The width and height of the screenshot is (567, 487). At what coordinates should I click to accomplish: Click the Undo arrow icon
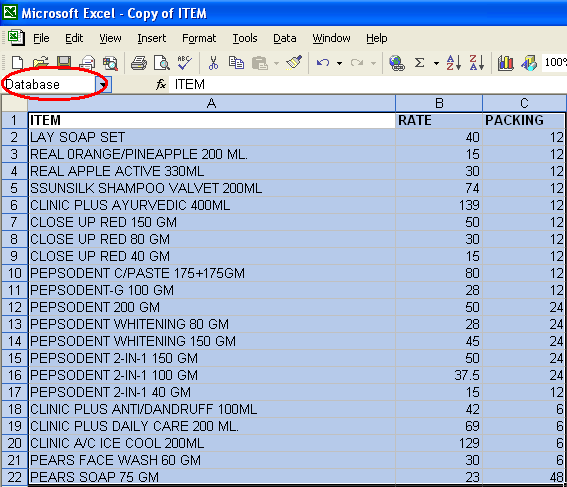pyautogui.click(x=323, y=63)
